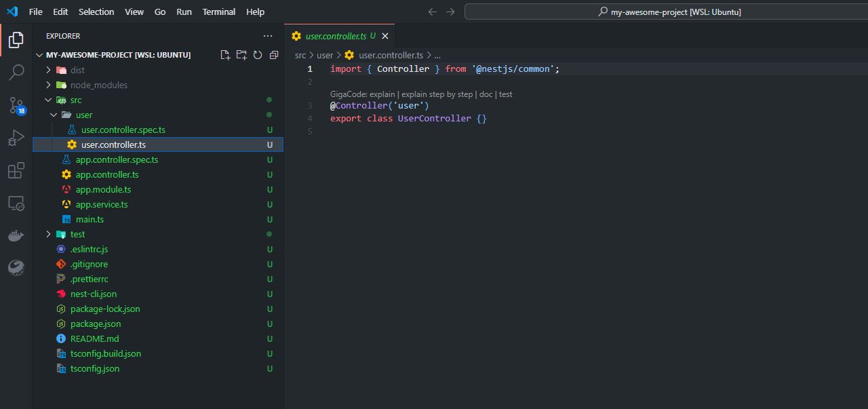
Task: Expand the node_modules folder
Action: [x=158, y=85]
